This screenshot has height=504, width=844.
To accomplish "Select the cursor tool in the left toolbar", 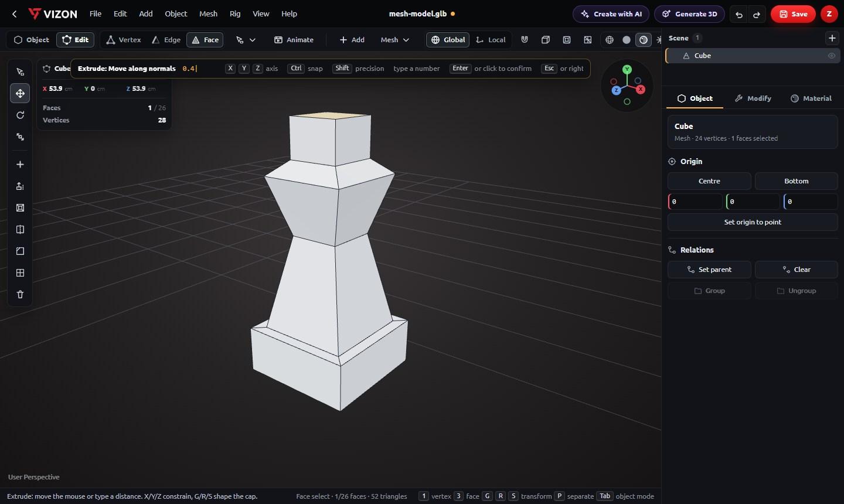I will 20,72.
